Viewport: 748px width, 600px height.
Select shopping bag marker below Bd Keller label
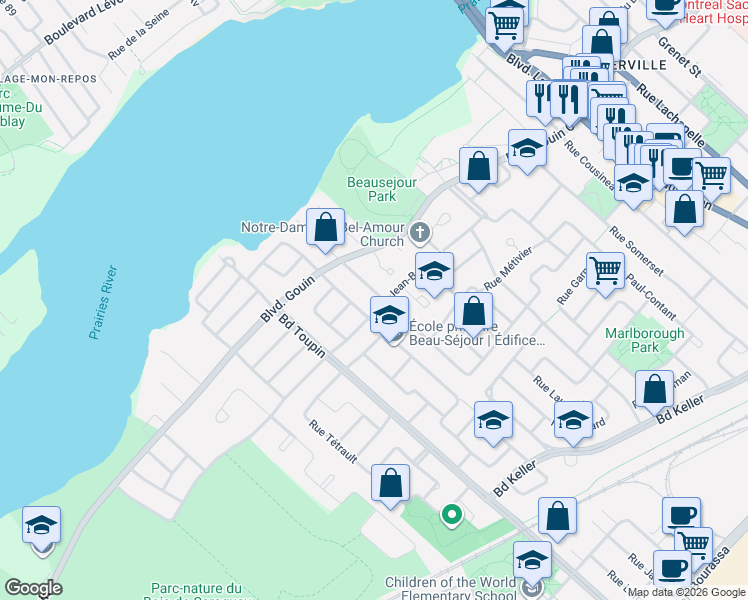pyautogui.click(x=557, y=517)
